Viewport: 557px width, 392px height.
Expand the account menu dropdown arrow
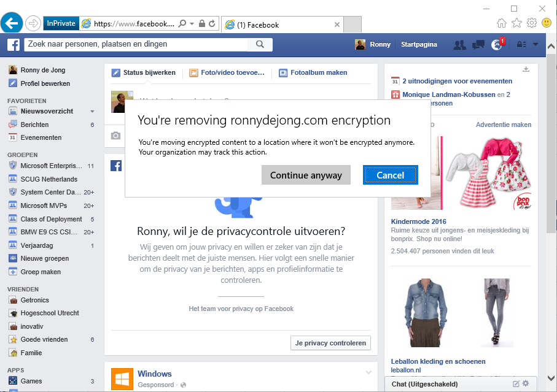tap(536, 44)
